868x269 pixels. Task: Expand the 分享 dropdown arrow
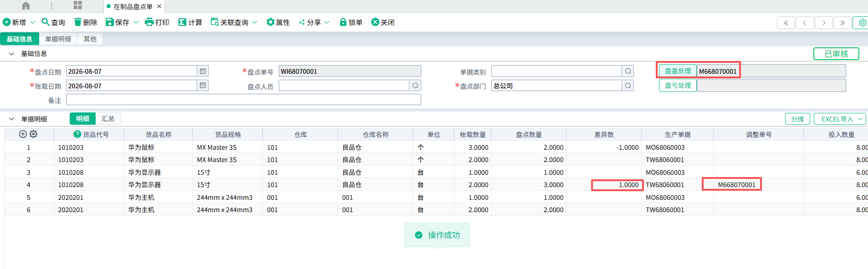coord(327,22)
